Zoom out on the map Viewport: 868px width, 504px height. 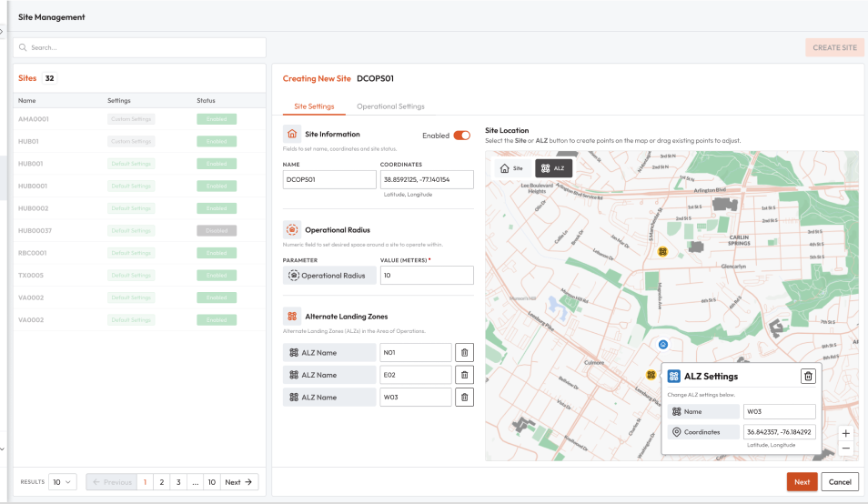[845, 449]
